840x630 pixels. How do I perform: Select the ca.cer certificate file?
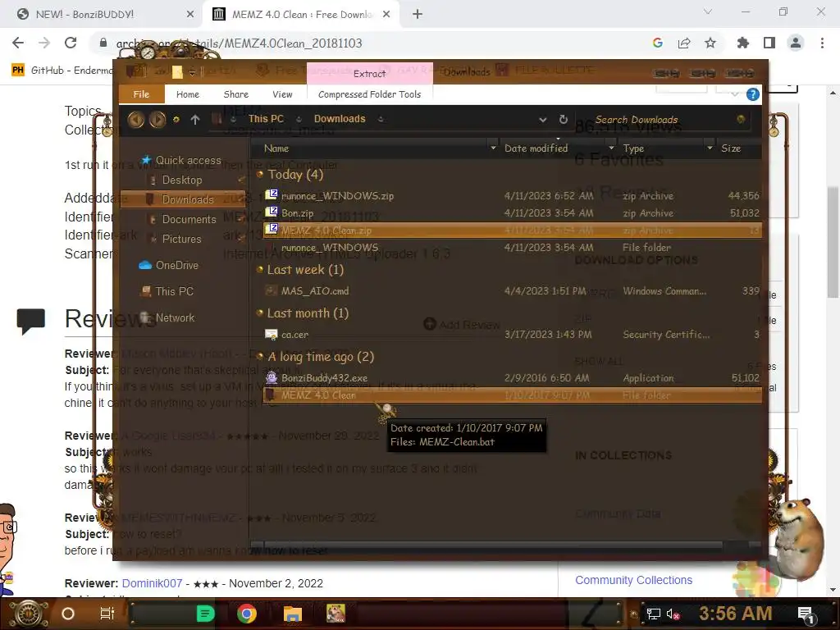[512, 335]
